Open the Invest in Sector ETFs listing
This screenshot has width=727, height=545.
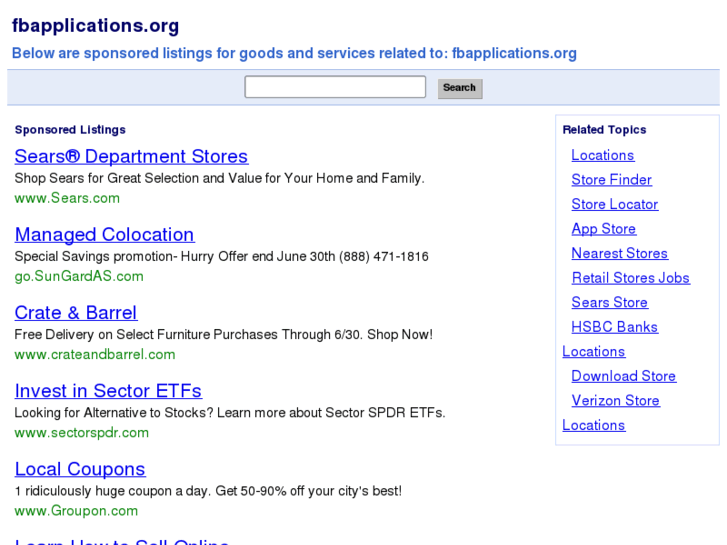tap(108, 391)
